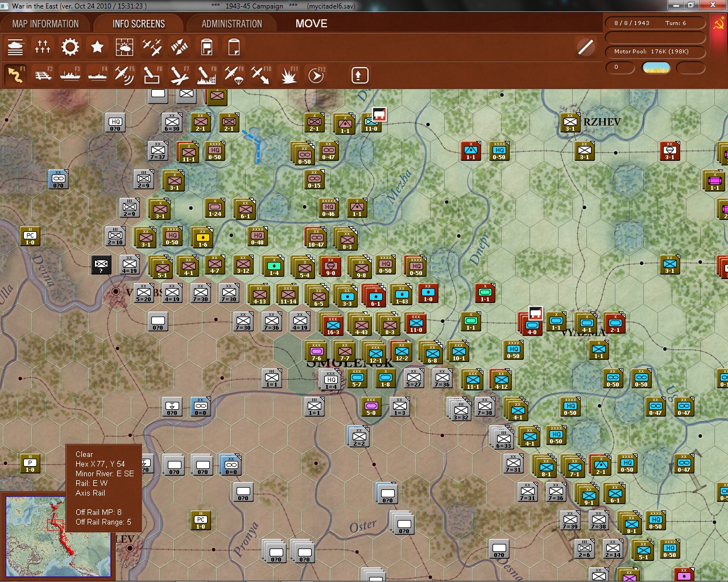Select F3 naval transport ship mode
This screenshot has height=582, width=728.
70,75
